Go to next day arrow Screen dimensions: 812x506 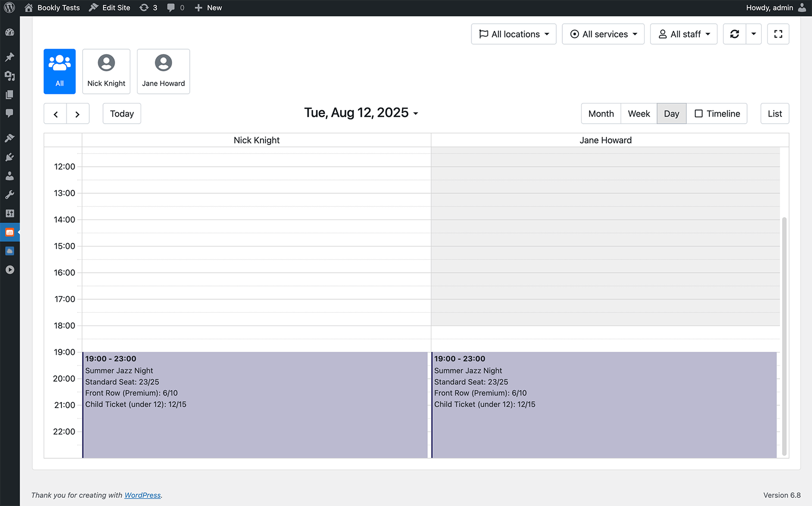[78, 114]
